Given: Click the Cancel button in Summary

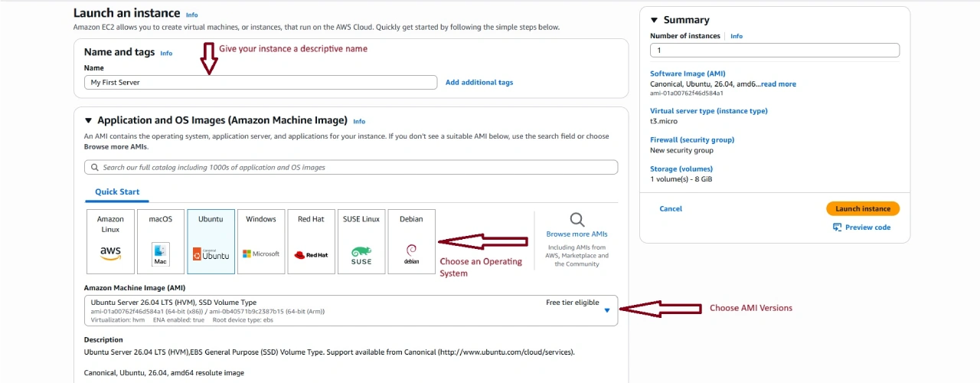Looking at the screenshot, I should (671, 208).
